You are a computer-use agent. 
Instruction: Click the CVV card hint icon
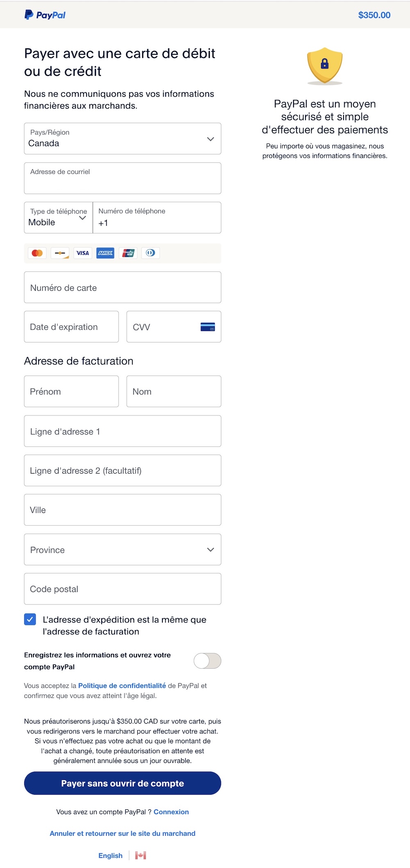pos(208,327)
